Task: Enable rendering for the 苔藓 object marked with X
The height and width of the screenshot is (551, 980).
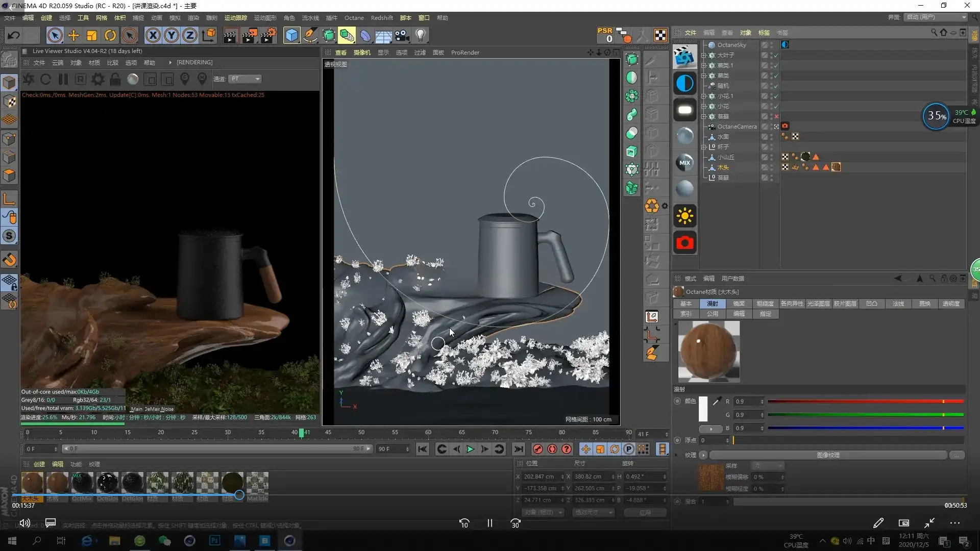Action: (776, 116)
